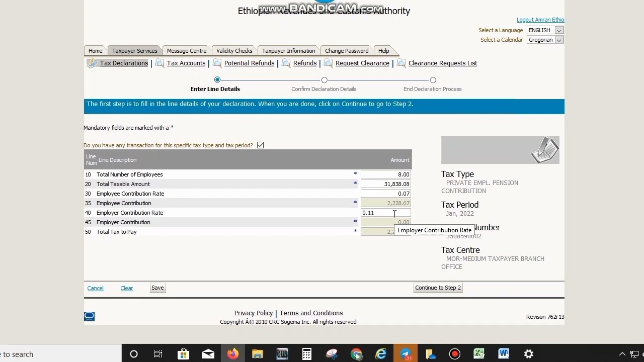Click the Total Taxable Amount field
The width and height of the screenshot is (644, 362).
tap(385, 184)
